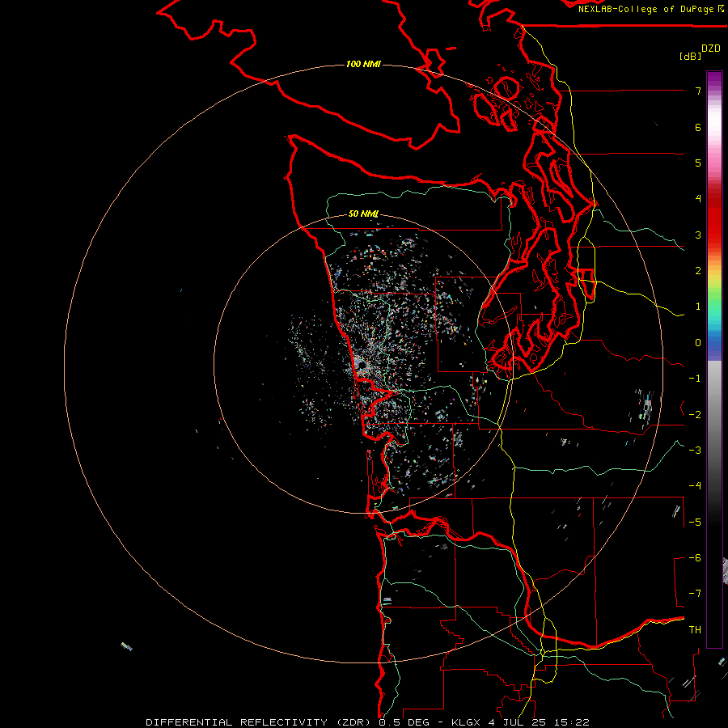728x728 pixels.
Task: Click the DZD legend title
Action: 711,49
